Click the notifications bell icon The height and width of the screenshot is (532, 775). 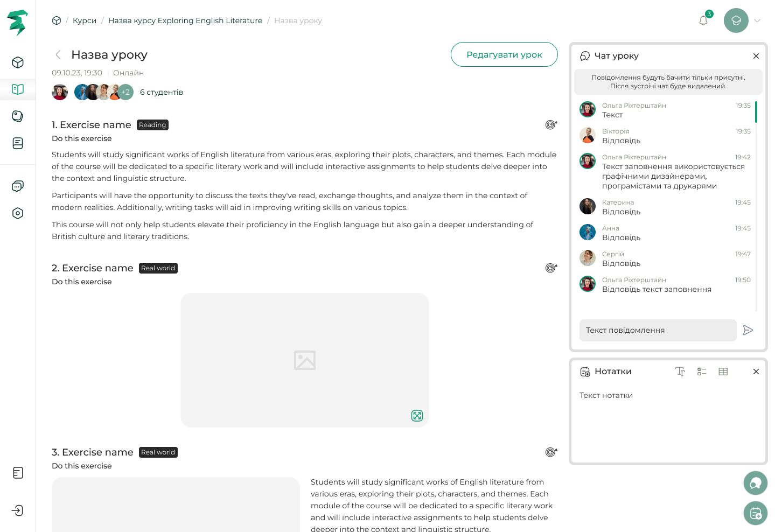[x=703, y=20]
